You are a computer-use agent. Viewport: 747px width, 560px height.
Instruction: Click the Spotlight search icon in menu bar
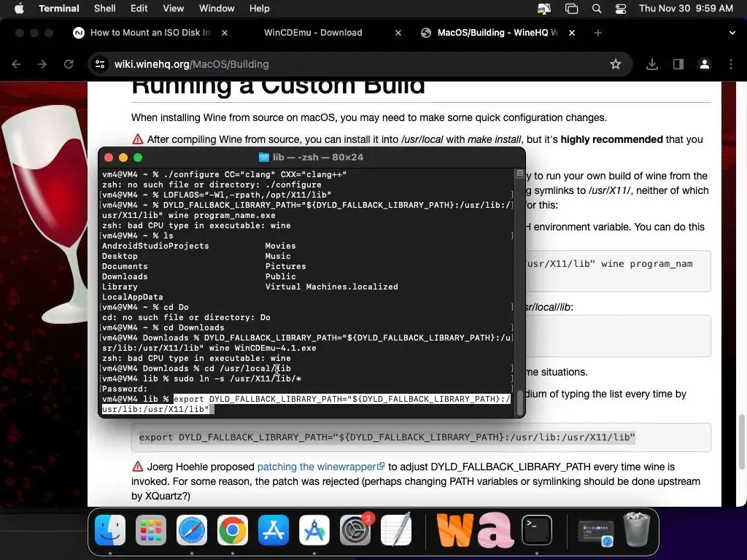pos(597,9)
